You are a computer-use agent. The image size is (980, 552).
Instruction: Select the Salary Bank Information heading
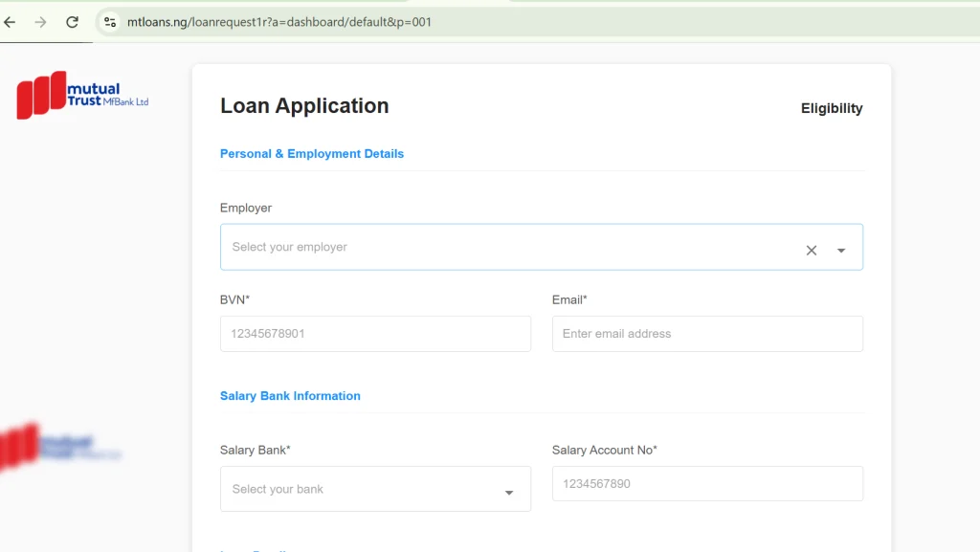coord(290,396)
